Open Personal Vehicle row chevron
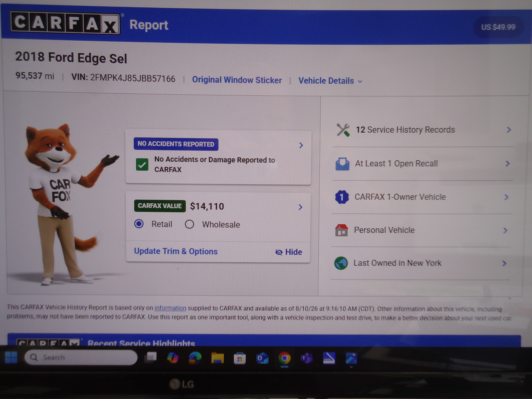Viewport: 532px width, 399px height. (x=505, y=231)
